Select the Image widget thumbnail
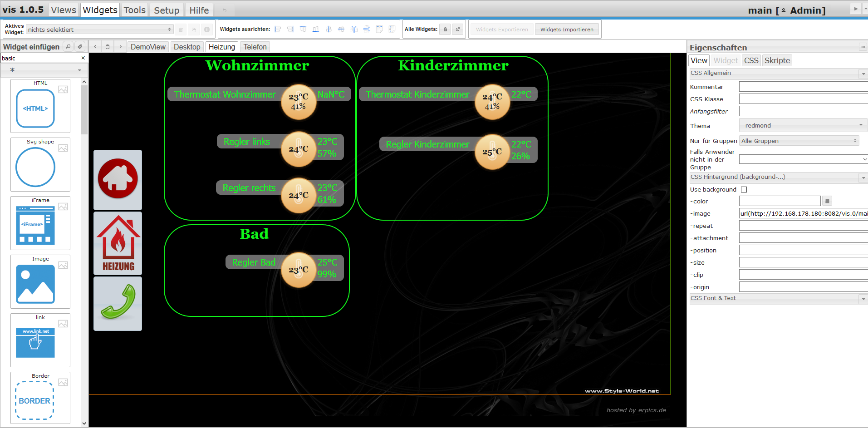The height and width of the screenshot is (429, 868). 40,282
